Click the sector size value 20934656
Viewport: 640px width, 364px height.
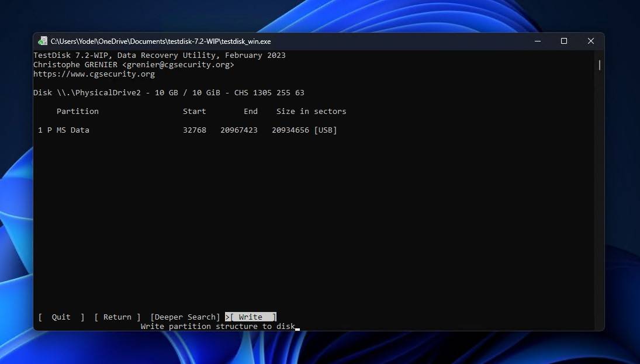[x=290, y=130]
